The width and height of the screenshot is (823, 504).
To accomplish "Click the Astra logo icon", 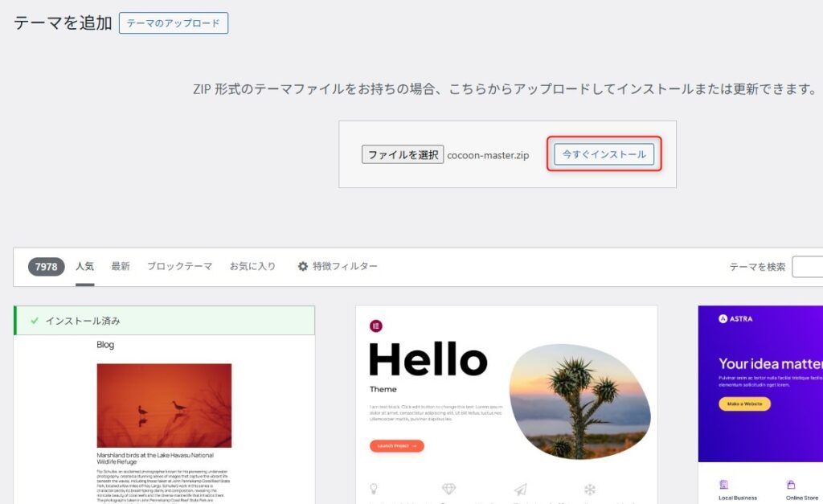I will 723,319.
